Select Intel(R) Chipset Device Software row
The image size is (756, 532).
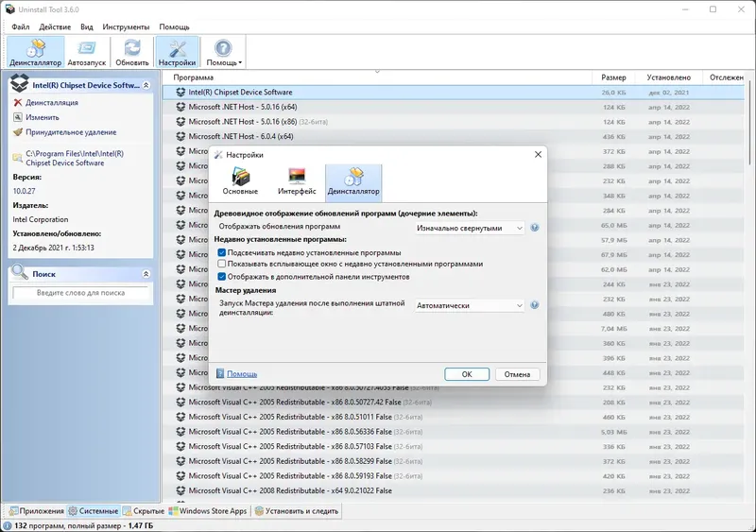tap(454, 92)
